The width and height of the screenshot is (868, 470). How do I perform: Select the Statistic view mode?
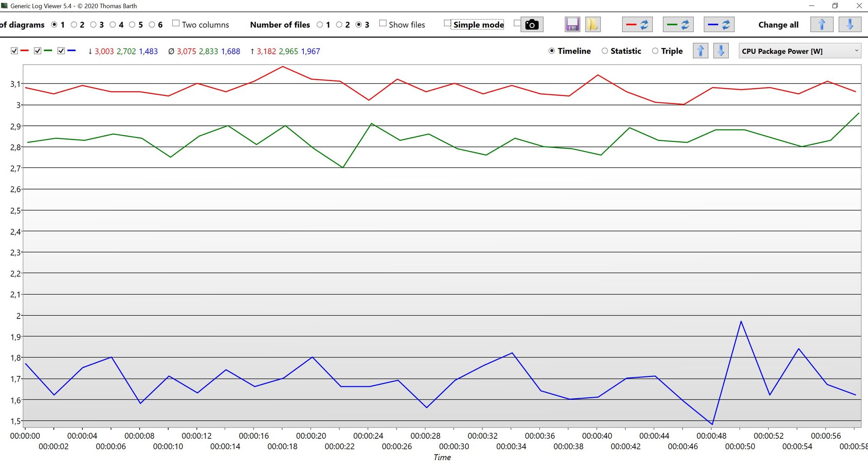coord(605,51)
